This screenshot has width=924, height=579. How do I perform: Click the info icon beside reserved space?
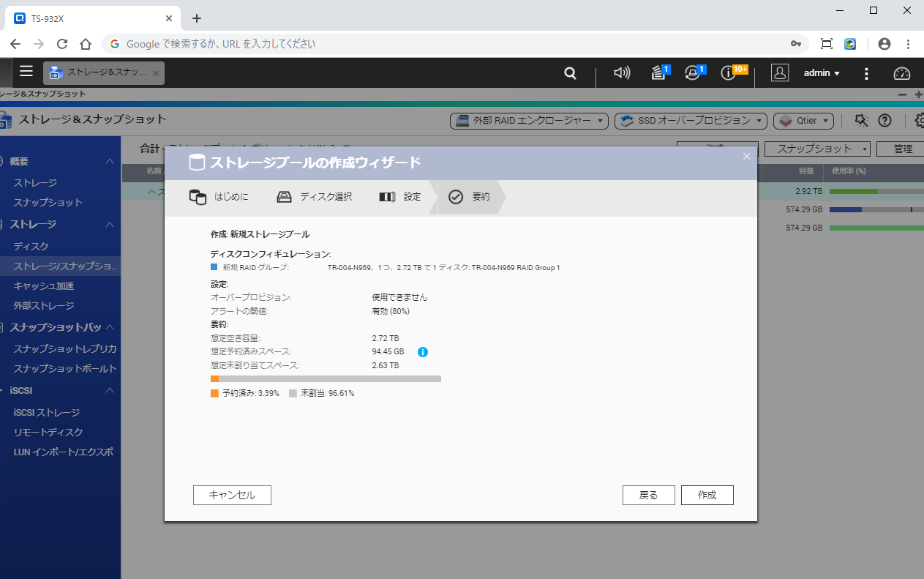coord(422,352)
